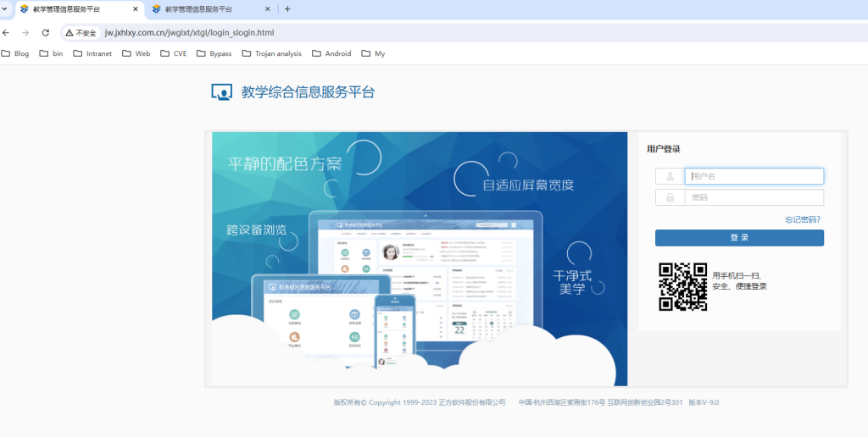Click the user icon beside username field

(x=670, y=176)
